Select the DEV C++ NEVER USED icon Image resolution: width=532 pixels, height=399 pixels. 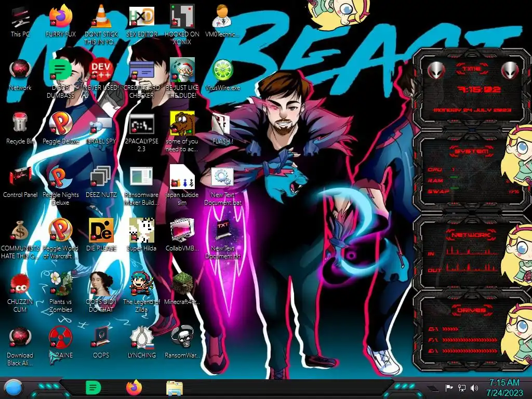[101, 75]
